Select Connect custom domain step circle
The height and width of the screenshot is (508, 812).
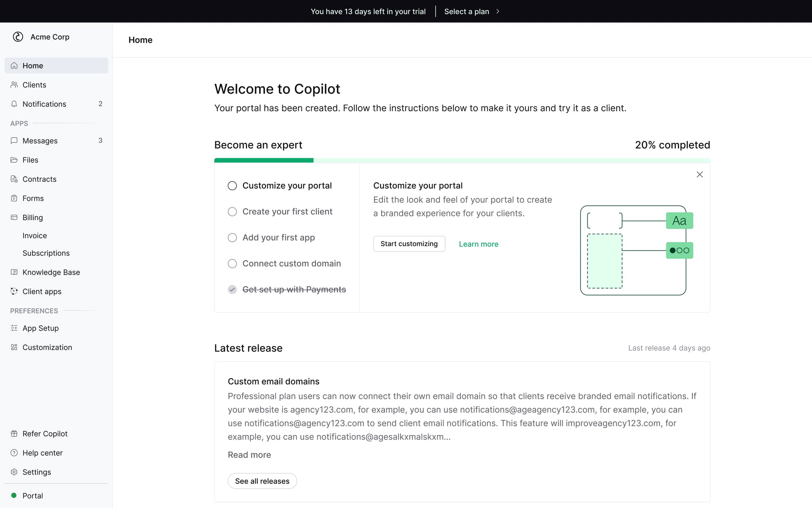pyautogui.click(x=232, y=264)
